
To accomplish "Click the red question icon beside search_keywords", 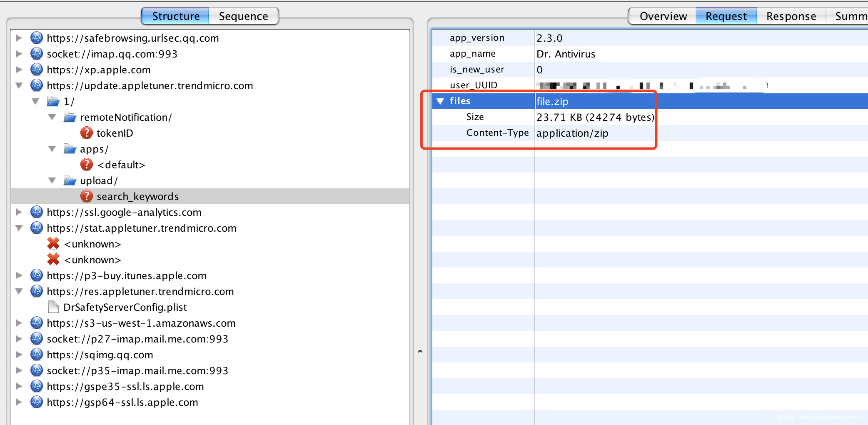I will click(86, 196).
